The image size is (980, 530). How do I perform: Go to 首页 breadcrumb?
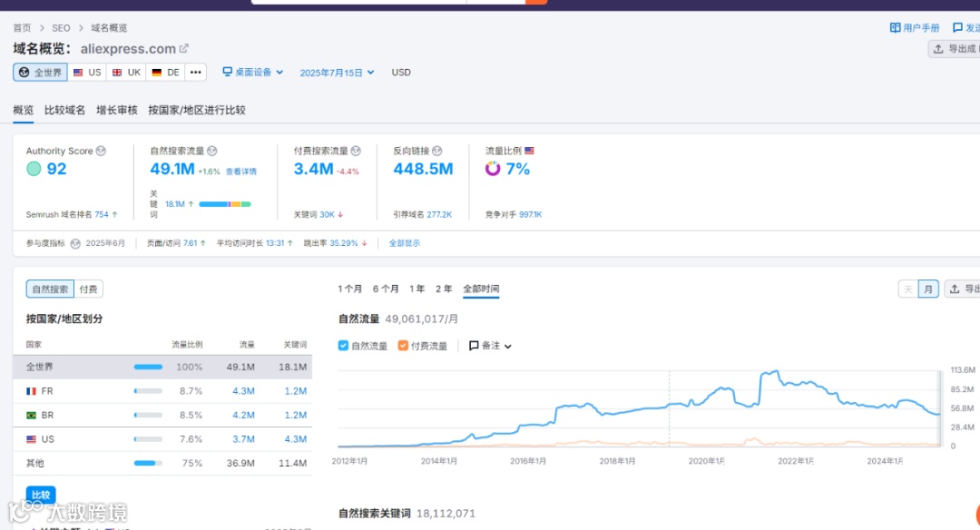tap(22, 27)
